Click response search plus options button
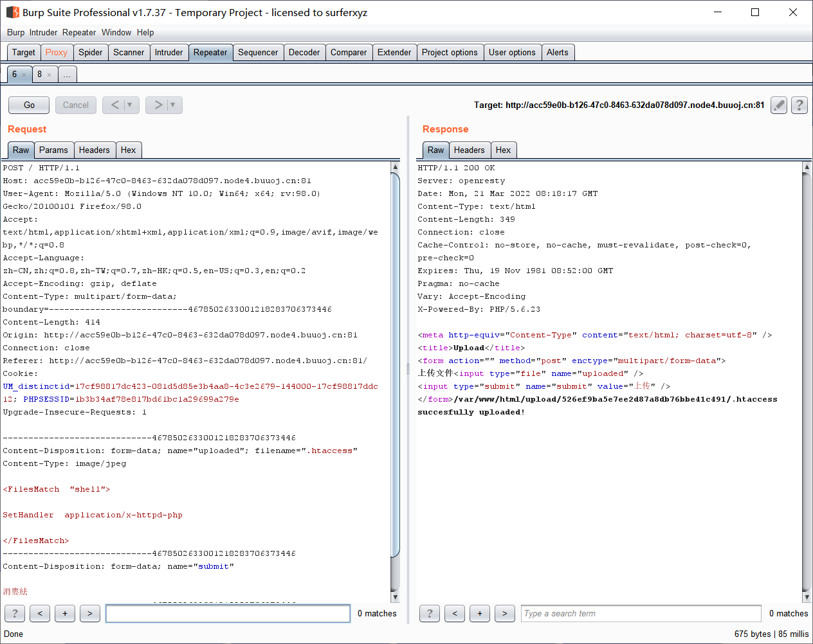 [x=480, y=614]
